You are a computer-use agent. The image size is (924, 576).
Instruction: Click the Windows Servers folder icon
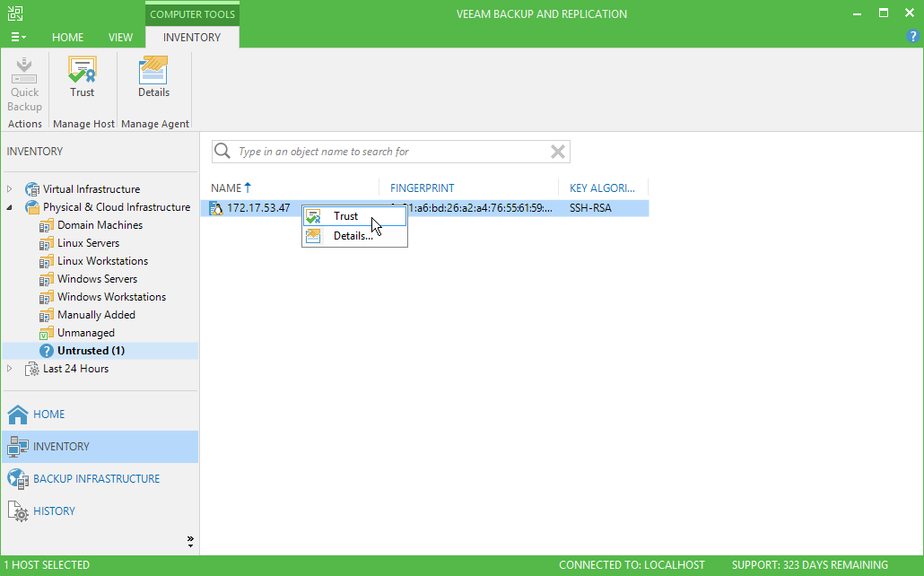click(47, 279)
